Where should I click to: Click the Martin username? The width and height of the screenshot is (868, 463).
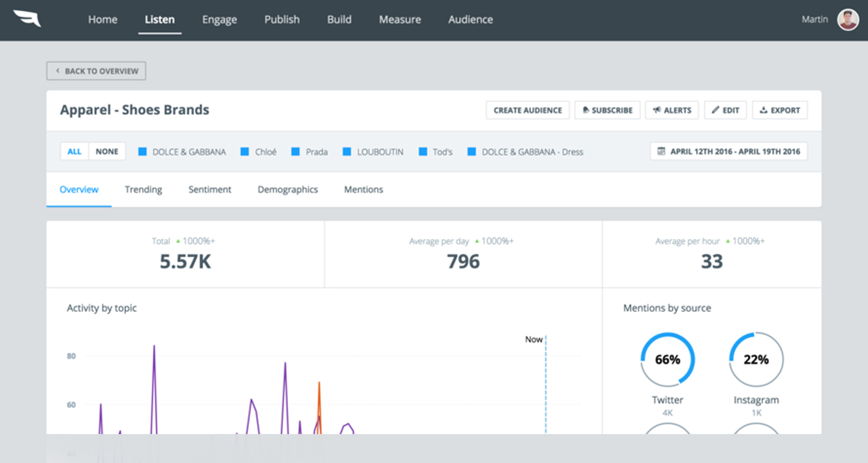point(815,19)
